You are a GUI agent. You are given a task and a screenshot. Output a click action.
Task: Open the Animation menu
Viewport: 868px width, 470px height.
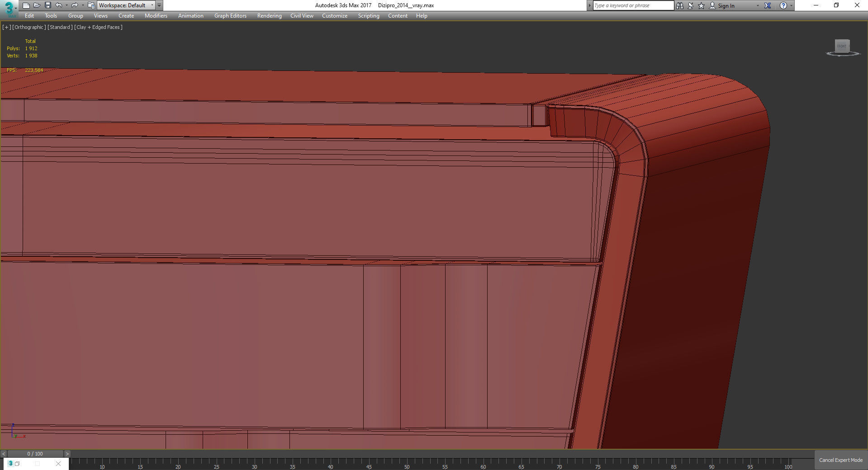coord(191,16)
